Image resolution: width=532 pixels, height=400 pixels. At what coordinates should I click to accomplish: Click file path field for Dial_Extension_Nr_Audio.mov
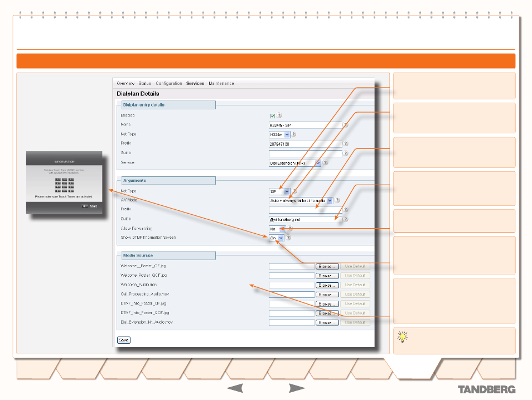pos(292,322)
